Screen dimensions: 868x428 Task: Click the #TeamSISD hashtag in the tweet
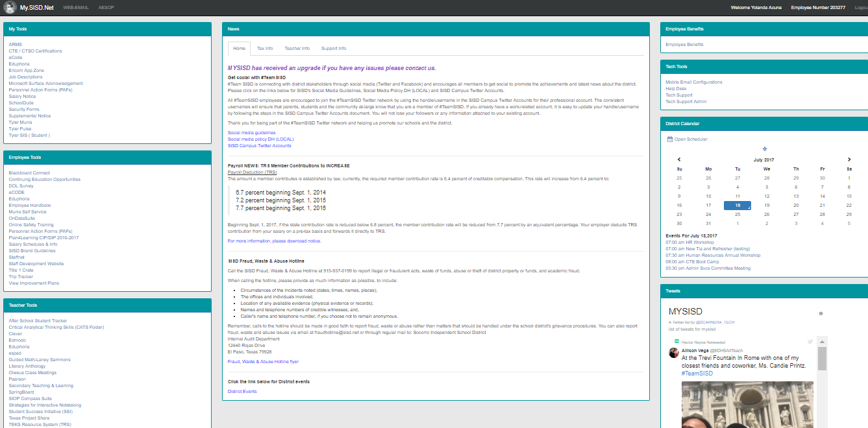[697, 374]
